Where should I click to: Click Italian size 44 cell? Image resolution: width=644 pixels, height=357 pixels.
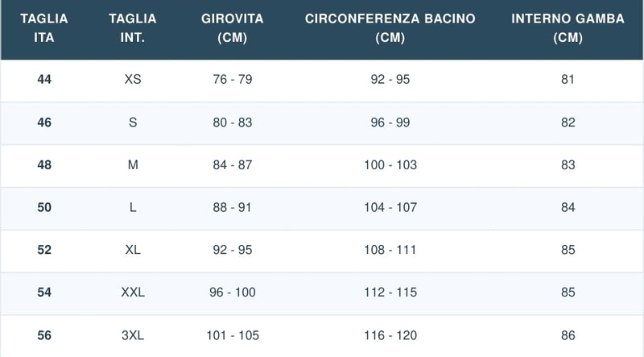click(x=44, y=79)
